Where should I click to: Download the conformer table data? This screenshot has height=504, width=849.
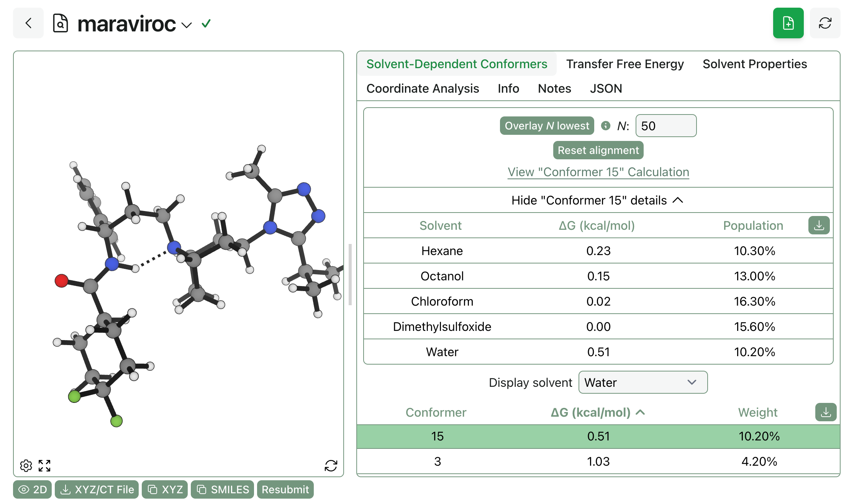click(826, 412)
